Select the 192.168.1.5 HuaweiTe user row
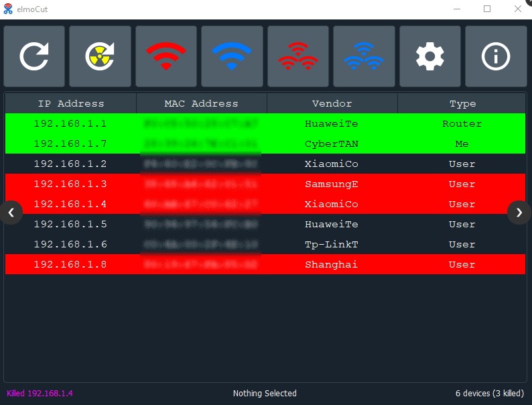Image resolution: width=532 pixels, height=405 pixels. [x=265, y=224]
